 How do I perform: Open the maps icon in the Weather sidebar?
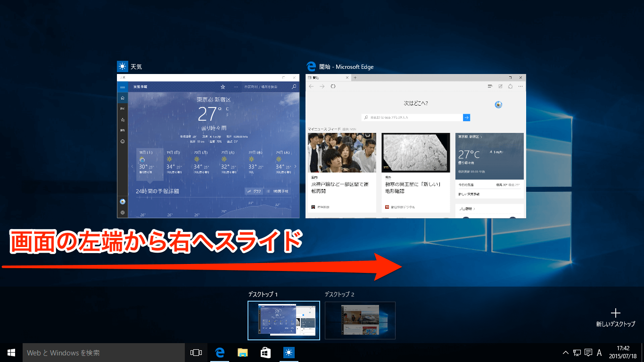[123, 108]
